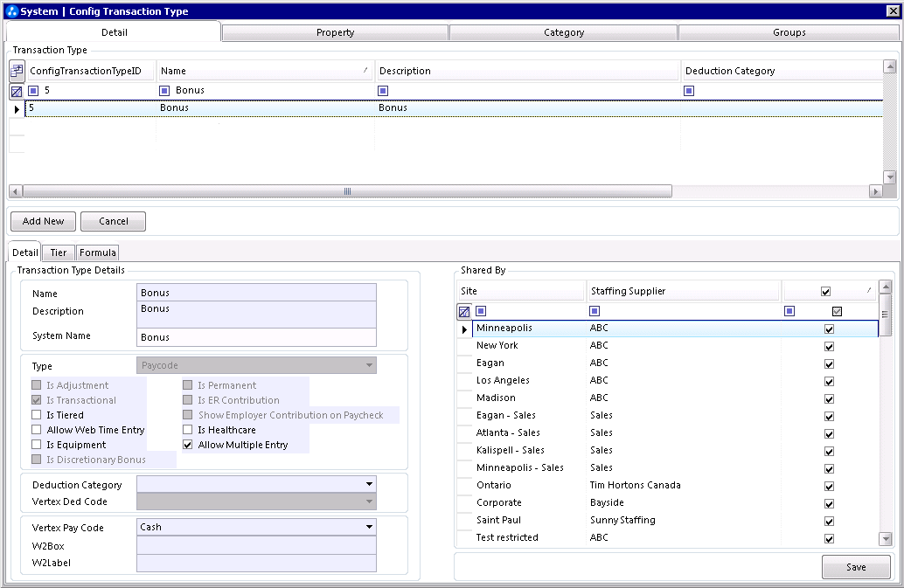Screen dimensions: 904x588
Task: Toggle the select-all checkbox in Shared By header
Action: [825, 292]
